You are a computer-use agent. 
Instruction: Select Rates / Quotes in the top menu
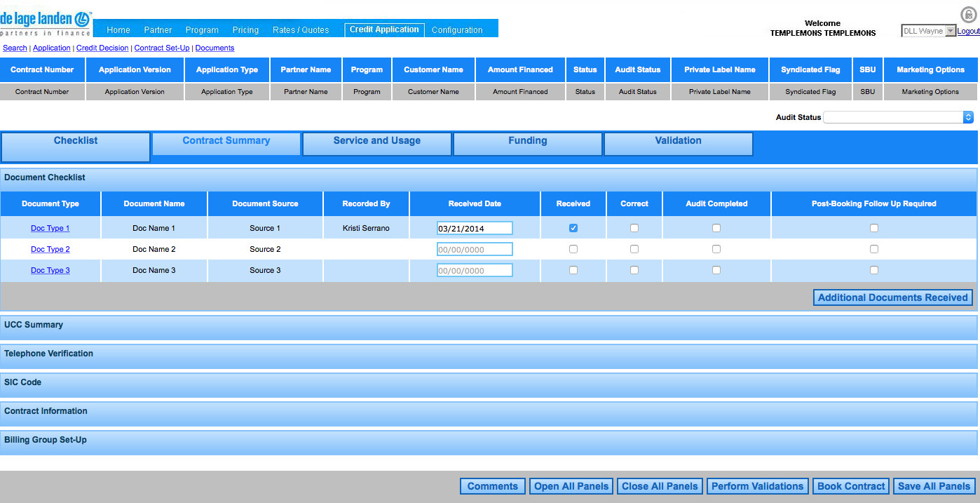301,30
